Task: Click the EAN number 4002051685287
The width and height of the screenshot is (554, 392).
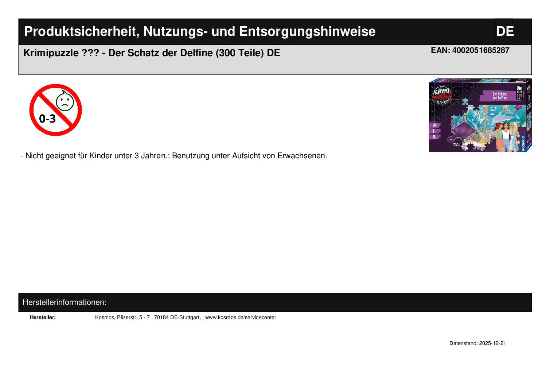Action: [470, 50]
